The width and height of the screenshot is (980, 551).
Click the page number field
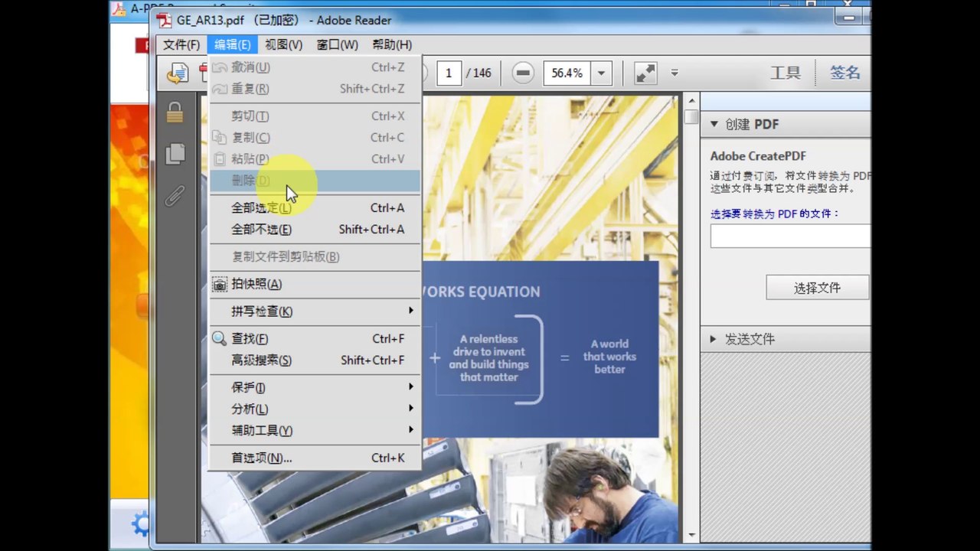[449, 73]
